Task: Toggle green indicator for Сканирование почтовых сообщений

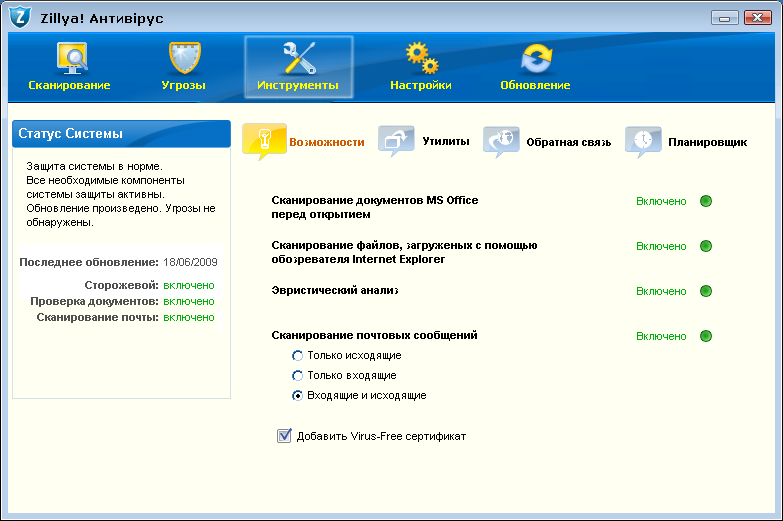Action: (706, 336)
